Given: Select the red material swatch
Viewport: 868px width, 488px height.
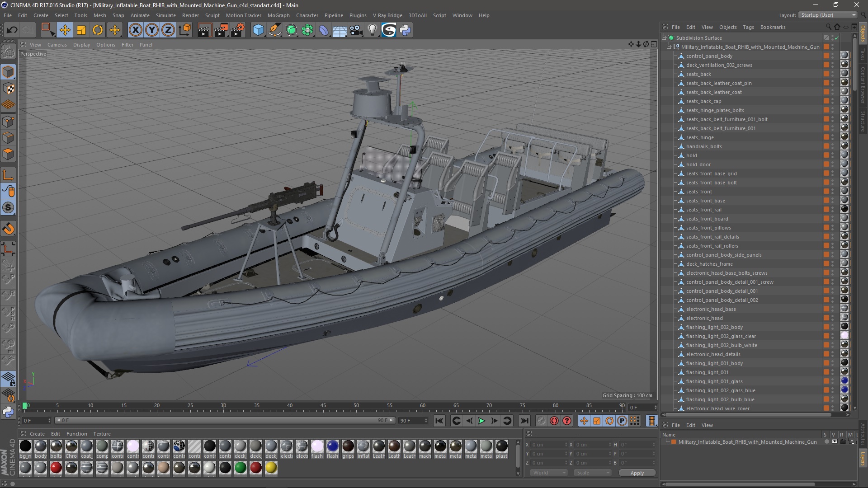Looking at the screenshot, I should (56, 468).
